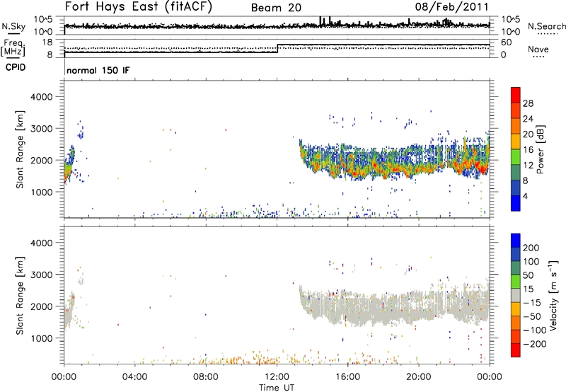Screen dimensions: 566x392
Task: Click the 'N.Search' dotted-line legend label
Action: 546,26
